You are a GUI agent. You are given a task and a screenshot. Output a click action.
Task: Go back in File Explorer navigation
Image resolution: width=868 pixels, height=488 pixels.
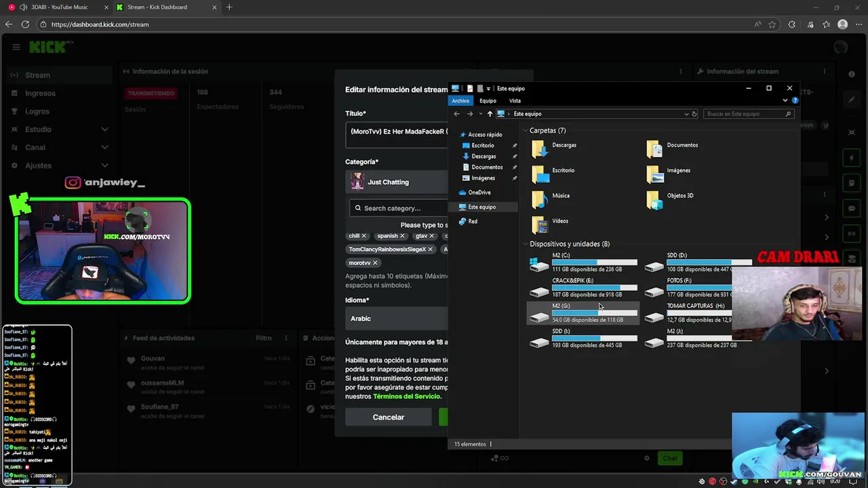coord(456,114)
